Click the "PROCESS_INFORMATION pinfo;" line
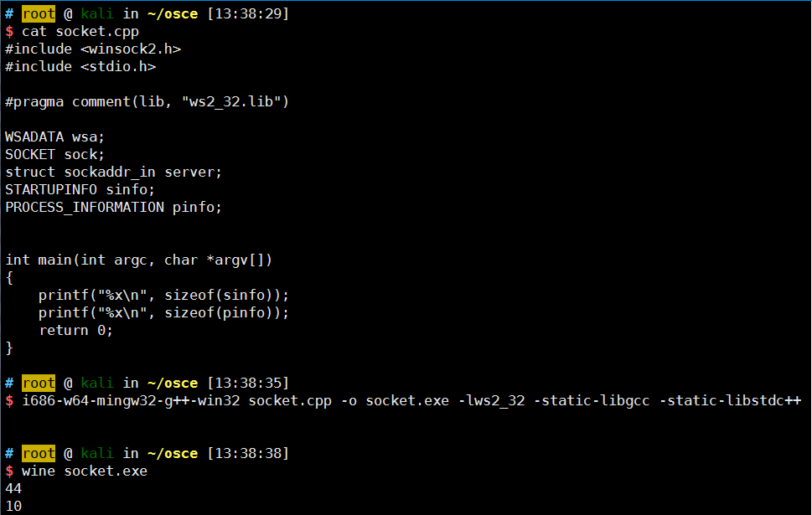Image resolution: width=812 pixels, height=515 pixels. point(114,208)
